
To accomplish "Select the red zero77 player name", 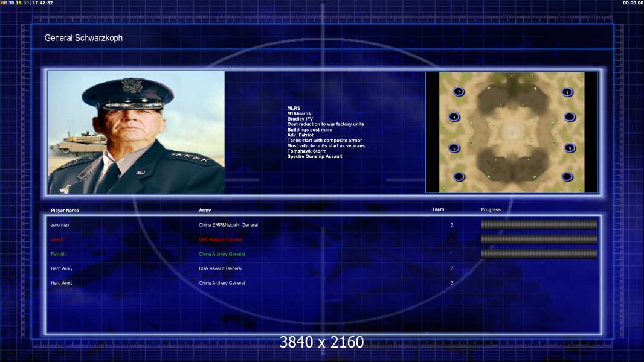I will point(57,240).
